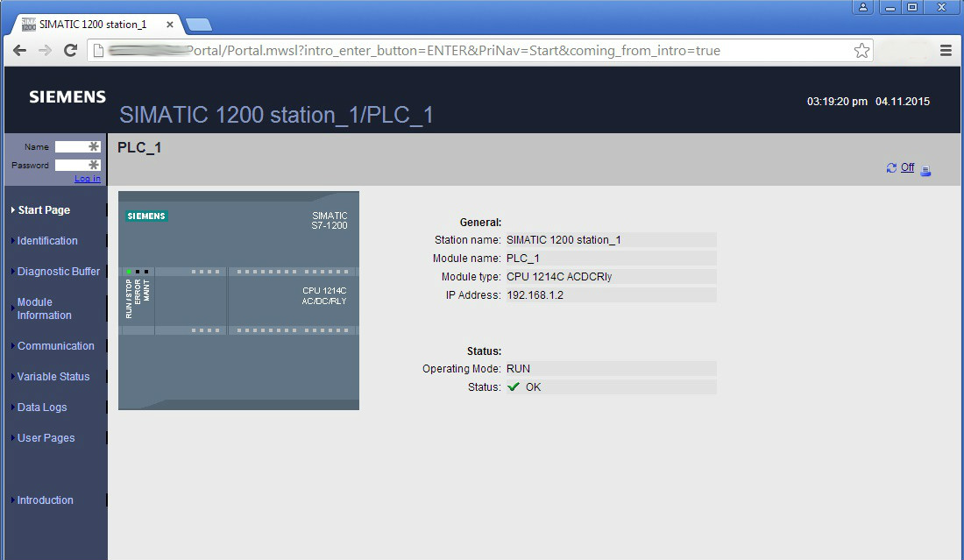The image size is (964, 560).
Task: Click the Module name value PLC_1
Action: [x=522, y=259]
